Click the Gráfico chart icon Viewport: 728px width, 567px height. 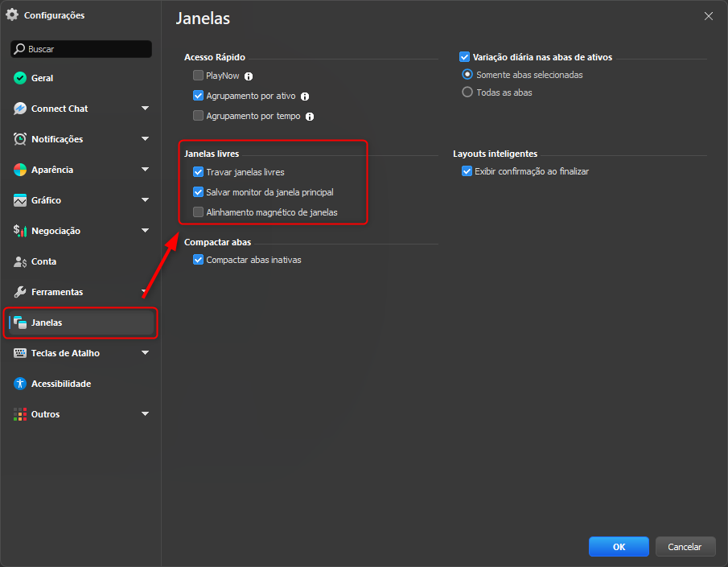pyautogui.click(x=20, y=200)
